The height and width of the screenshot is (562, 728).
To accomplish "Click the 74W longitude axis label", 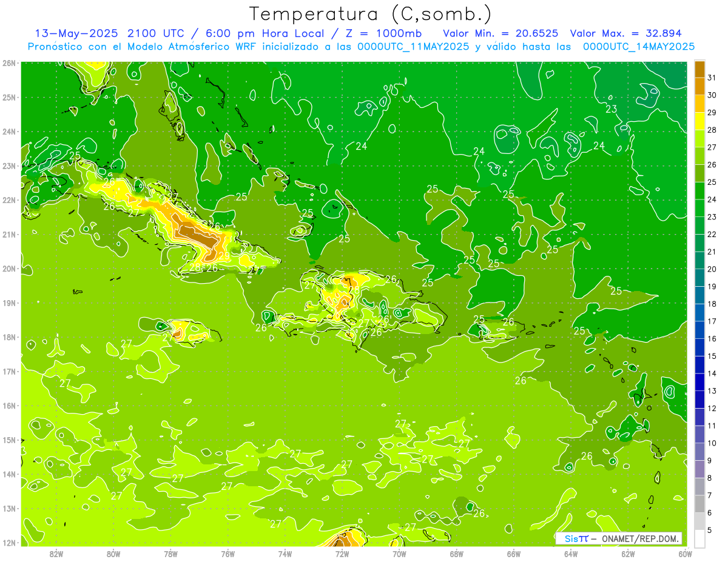I will coord(285,554).
